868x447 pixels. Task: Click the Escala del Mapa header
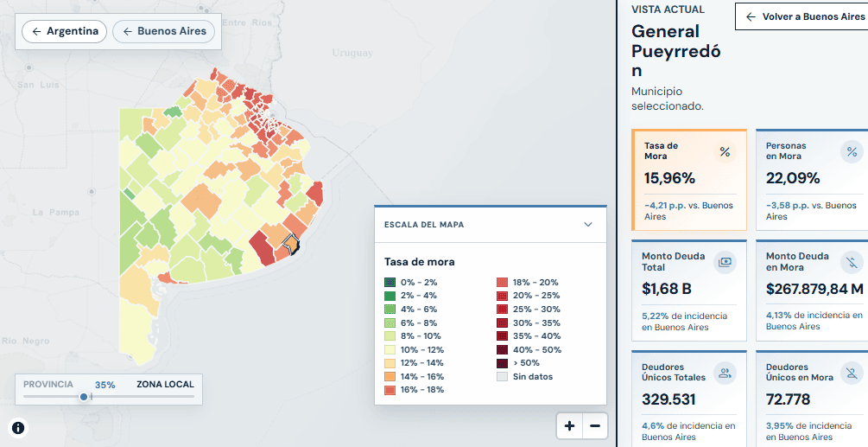491,224
